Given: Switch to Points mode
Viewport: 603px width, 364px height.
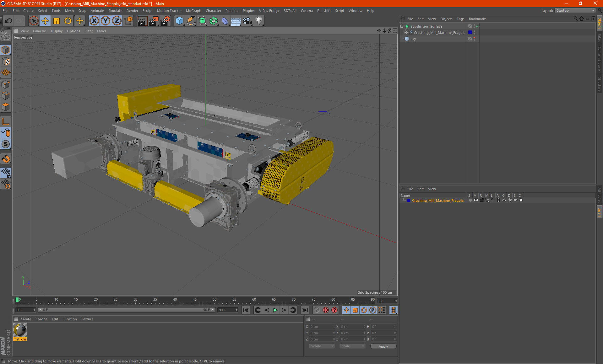Looking at the screenshot, I should [6, 84].
